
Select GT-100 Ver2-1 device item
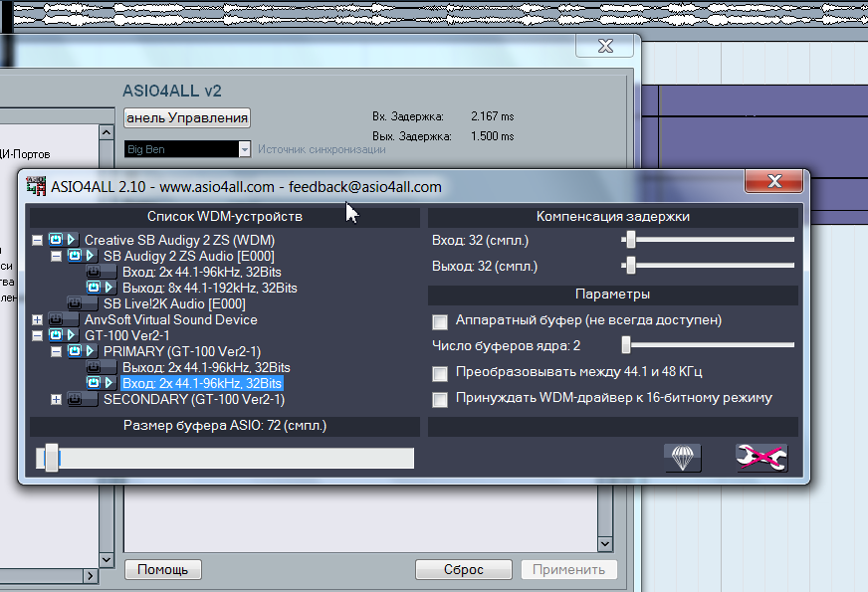tap(126, 335)
